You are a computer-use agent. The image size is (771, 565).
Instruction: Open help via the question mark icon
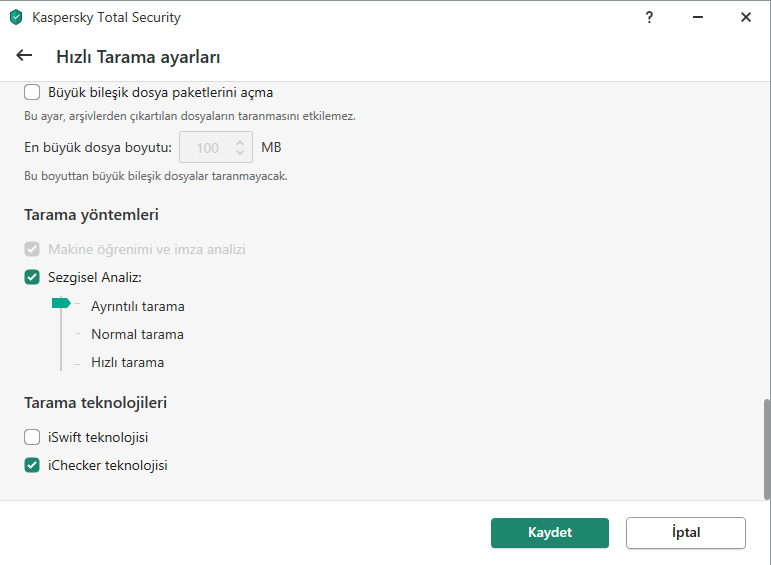649,17
